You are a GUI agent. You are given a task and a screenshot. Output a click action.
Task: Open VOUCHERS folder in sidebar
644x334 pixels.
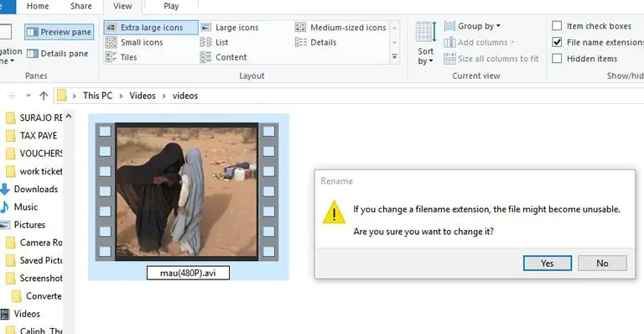[x=34, y=154]
